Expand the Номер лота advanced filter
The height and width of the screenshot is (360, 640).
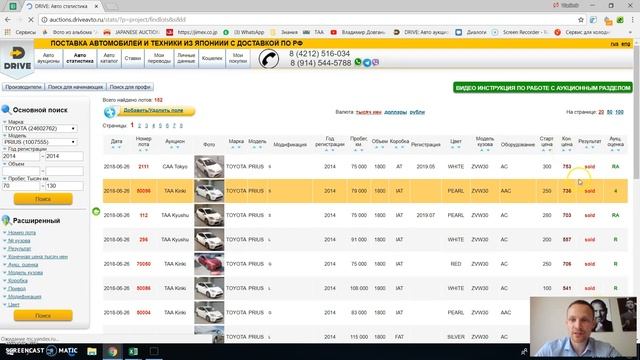tap(22, 233)
